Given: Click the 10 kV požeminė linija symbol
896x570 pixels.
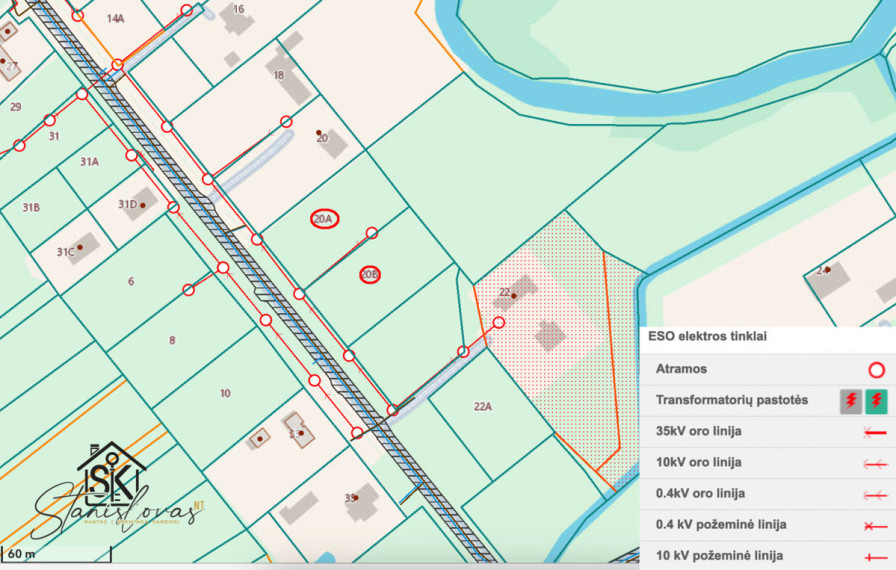Looking at the screenshot, I should click(875, 556).
